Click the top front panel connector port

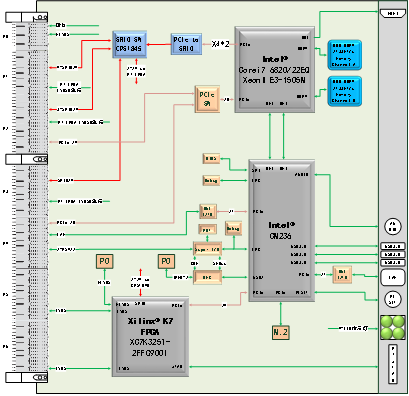[393, 13]
